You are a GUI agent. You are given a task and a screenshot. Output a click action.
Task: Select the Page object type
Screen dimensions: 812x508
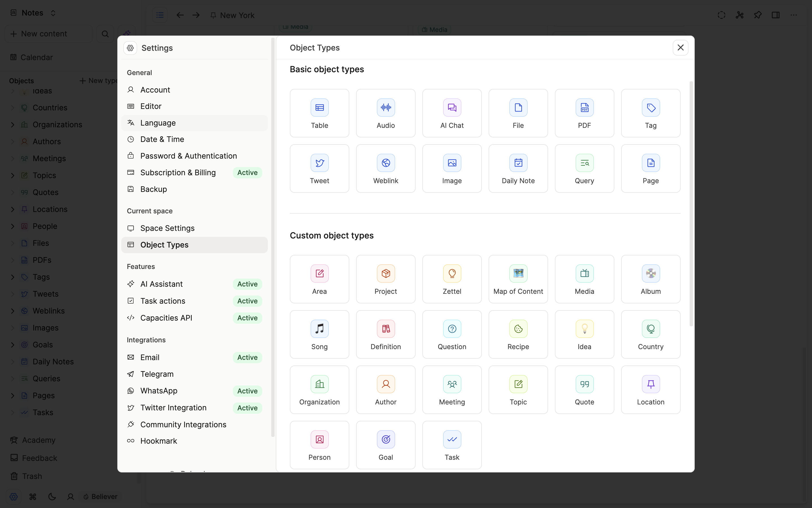[x=651, y=168]
